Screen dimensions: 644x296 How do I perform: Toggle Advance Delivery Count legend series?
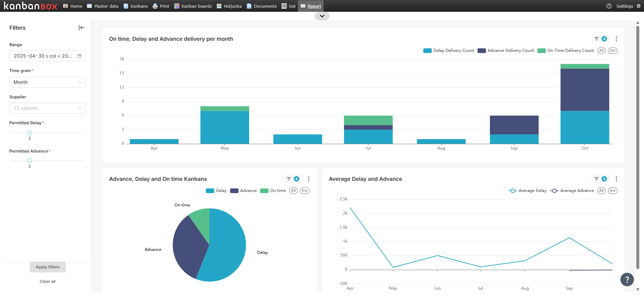click(x=506, y=51)
